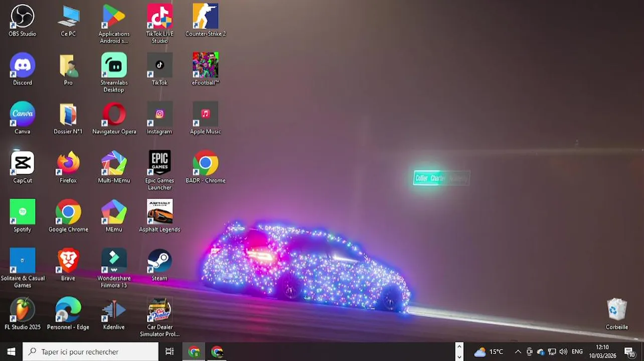The width and height of the screenshot is (644, 361).
Task: Select the Dossier N°1 folder
Action: [x=68, y=118]
